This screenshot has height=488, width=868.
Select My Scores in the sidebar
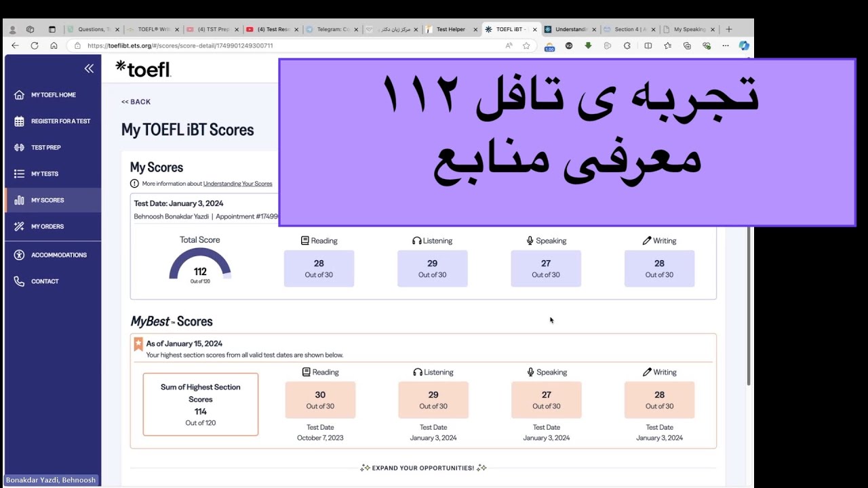[x=52, y=201]
